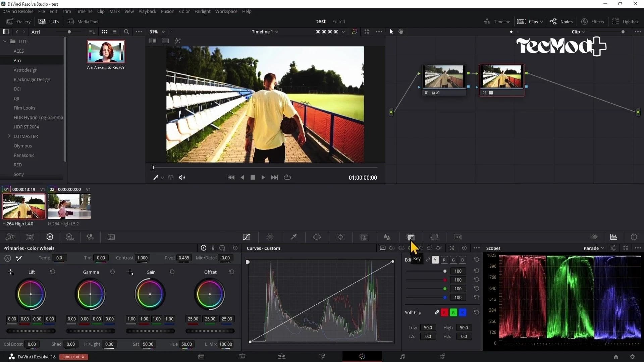This screenshot has height=362, width=644.
Task: Switch to the Edit page
Action: coord(282,356)
